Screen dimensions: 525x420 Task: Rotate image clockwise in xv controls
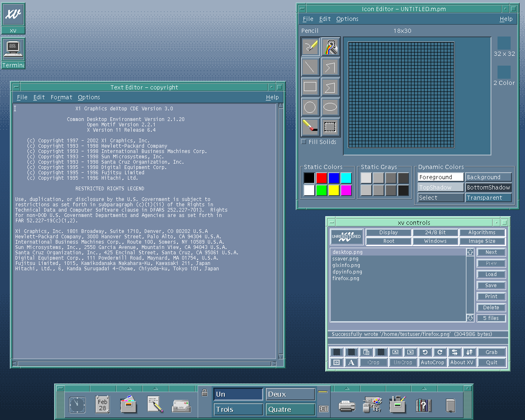(x=440, y=352)
